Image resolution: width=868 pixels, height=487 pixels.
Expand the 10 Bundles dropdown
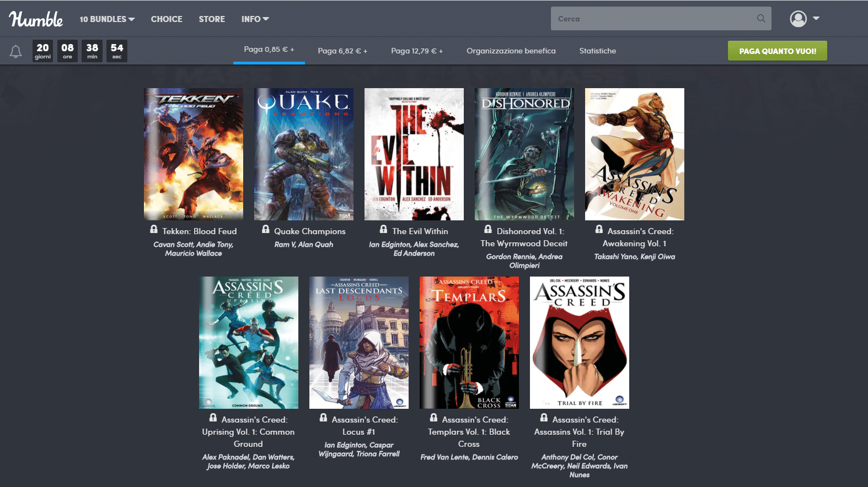(107, 19)
